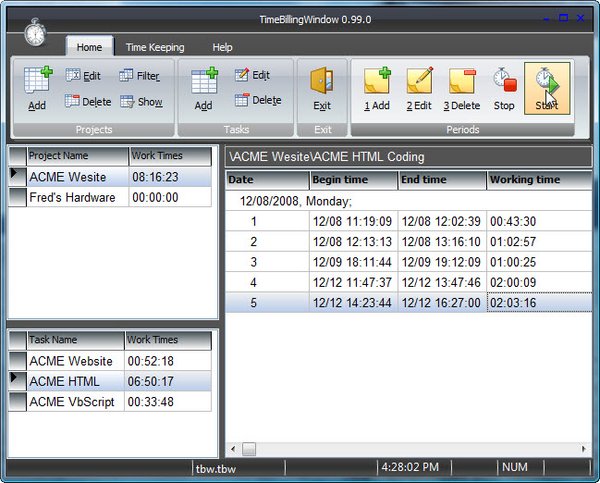Click task time 00:52:18
The height and width of the screenshot is (483, 600).
point(168,361)
